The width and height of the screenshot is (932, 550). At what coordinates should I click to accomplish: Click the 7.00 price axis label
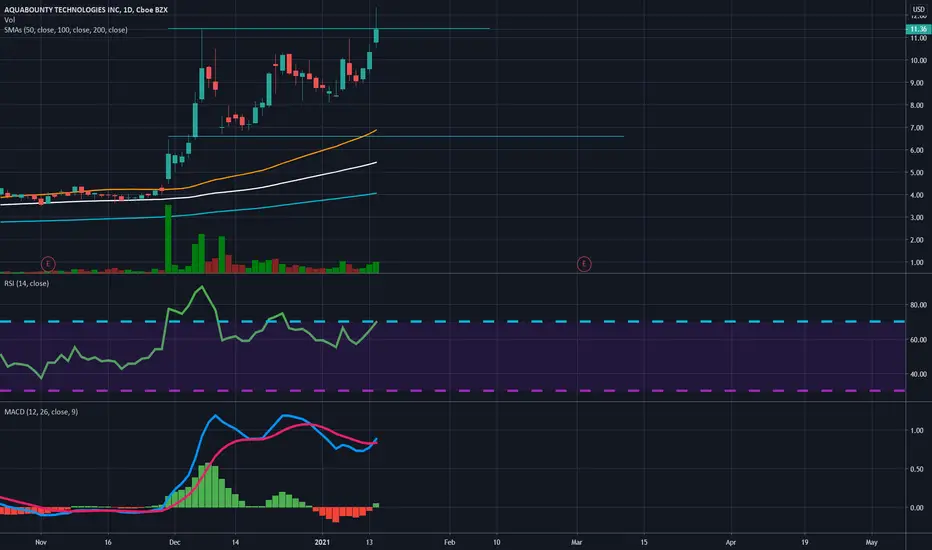pyautogui.click(x=918, y=128)
